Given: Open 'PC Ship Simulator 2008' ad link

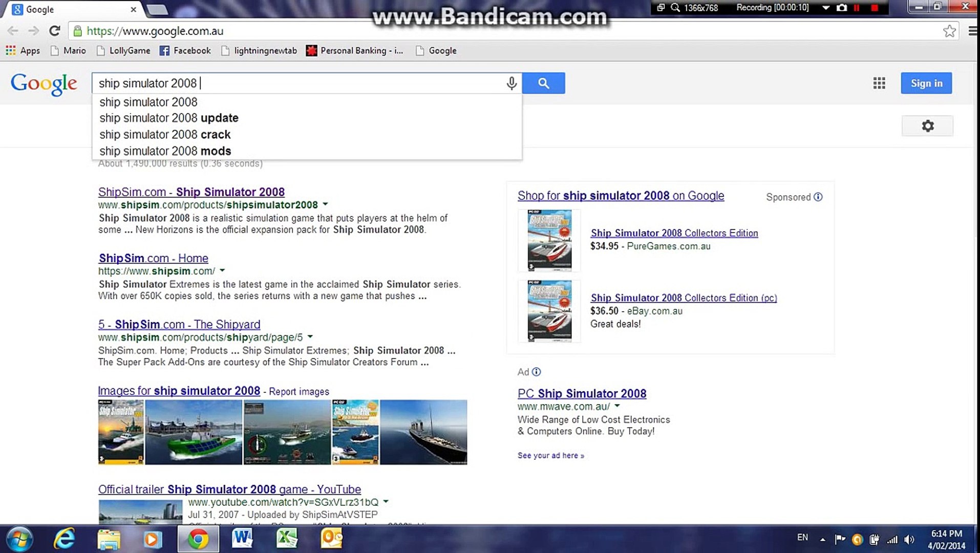Looking at the screenshot, I should coord(582,394).
